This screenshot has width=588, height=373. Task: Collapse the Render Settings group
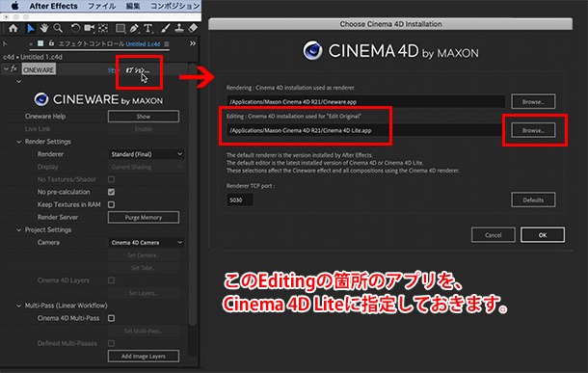tap(18, 142)
